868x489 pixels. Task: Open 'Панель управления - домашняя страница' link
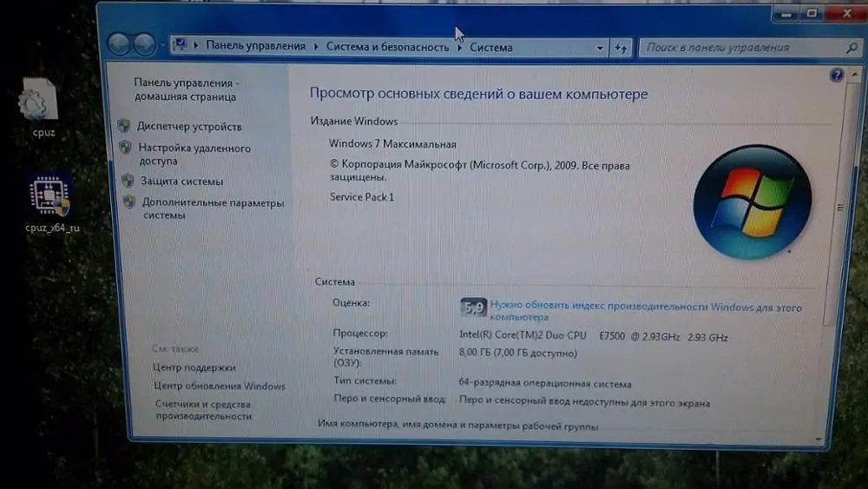coord(186,89)
